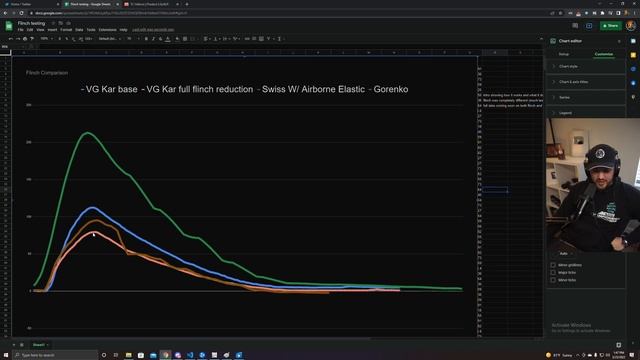Click the Google Sheets home logo

9,26
